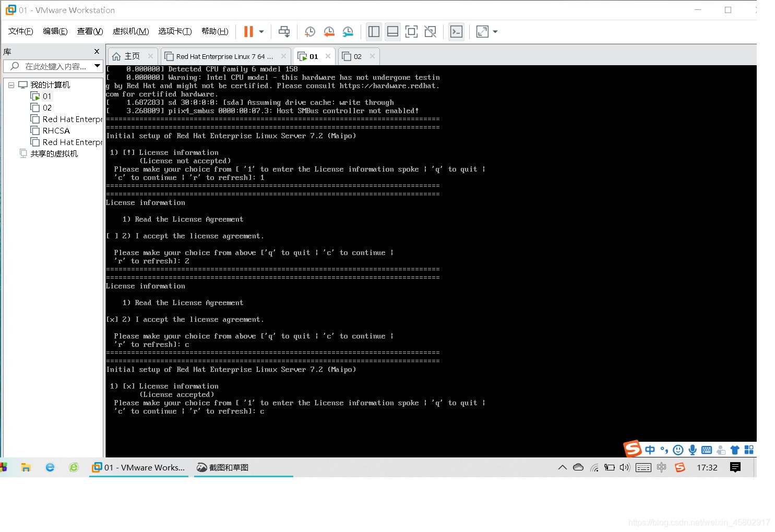Open the volume control in the tray
The width and height of the screenshot is (775, 532).
[x=625, y=467]
